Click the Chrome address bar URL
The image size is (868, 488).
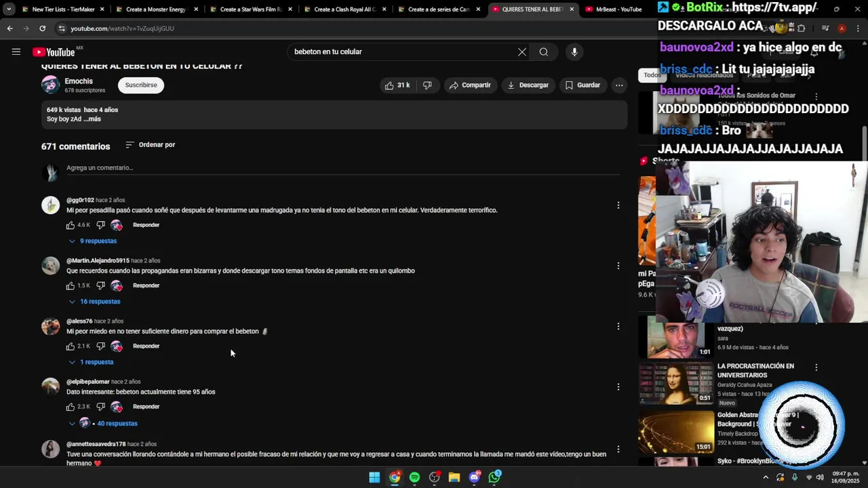click(x=122, y=28)
